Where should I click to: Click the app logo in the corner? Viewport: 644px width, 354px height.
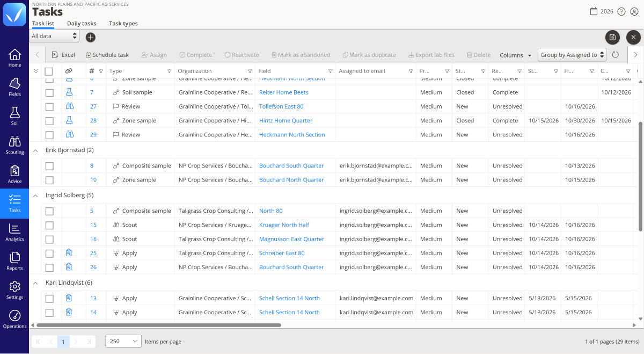(14, 15)
